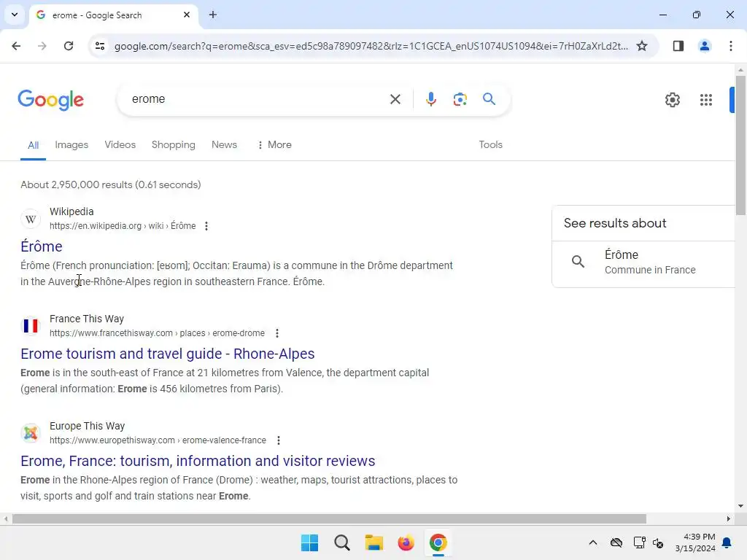The width and height of the screenshot is (747, 560).
Task: Switch to the Images tab
Action: [x=71, y=145]
